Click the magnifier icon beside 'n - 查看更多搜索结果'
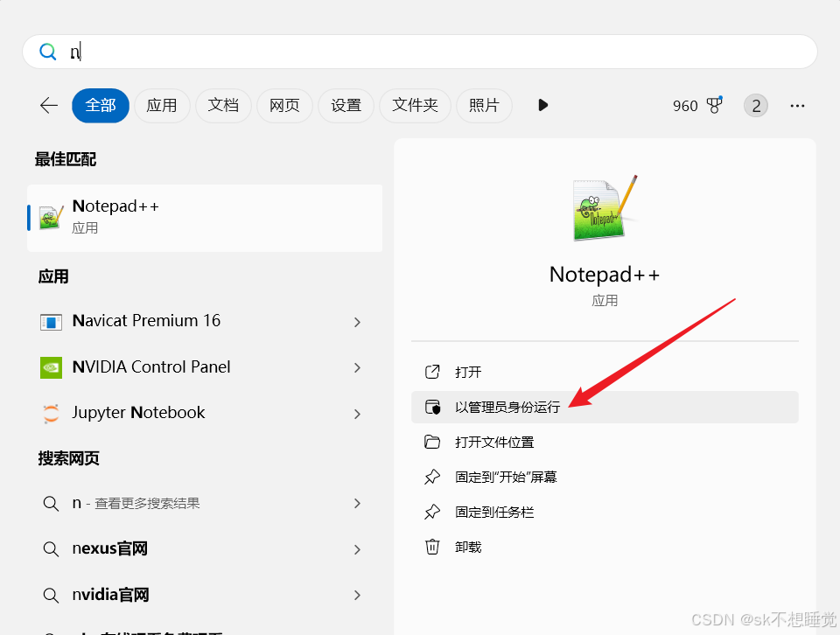This screenshot has height=635, width=840. [x=51, y=504]
